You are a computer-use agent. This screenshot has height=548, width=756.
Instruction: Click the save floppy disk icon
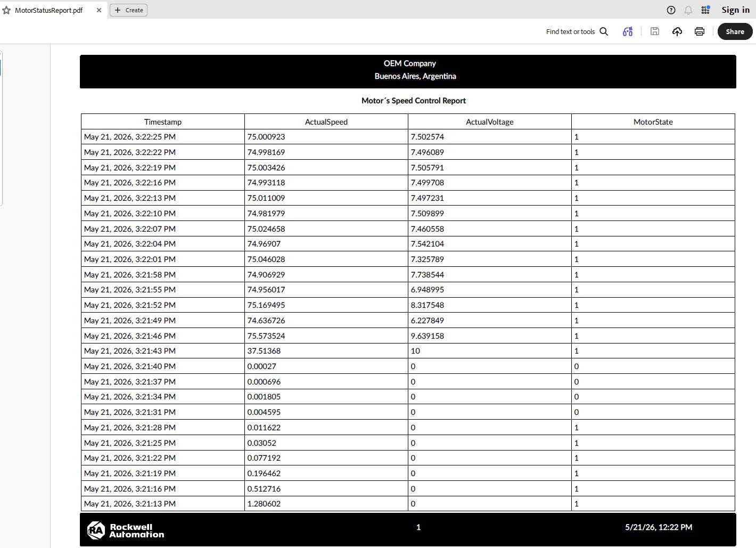tap(655, 31)
